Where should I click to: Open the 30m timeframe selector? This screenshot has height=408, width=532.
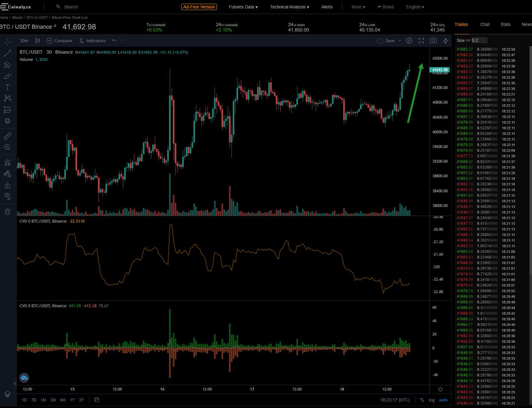(x=24, y=40)
